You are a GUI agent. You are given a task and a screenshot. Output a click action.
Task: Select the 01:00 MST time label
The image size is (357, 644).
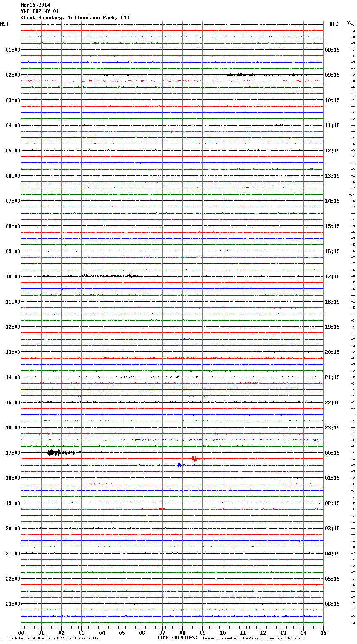(x=13, y=50)
